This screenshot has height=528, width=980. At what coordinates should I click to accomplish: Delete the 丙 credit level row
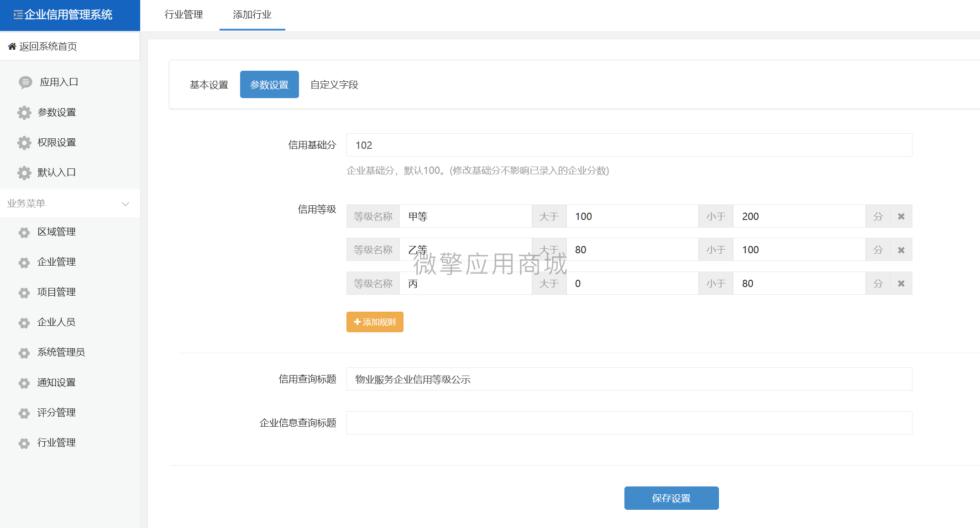(x=901, y=283)
